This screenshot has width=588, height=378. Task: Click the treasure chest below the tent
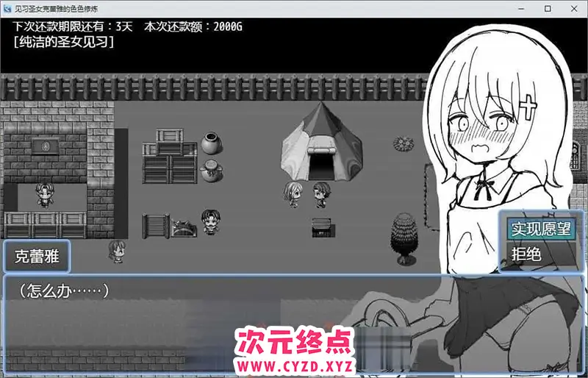[323, 228]
